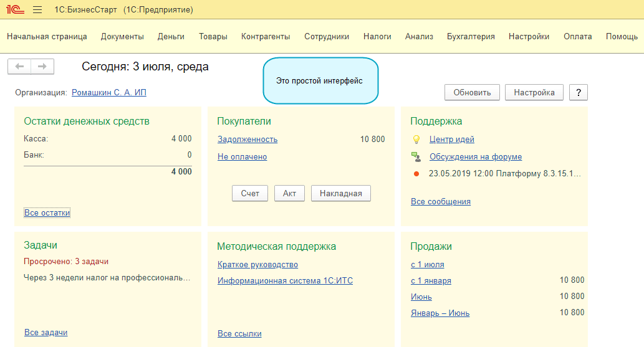
Task: Go back with the left arrow button
Action: (19, 66)
